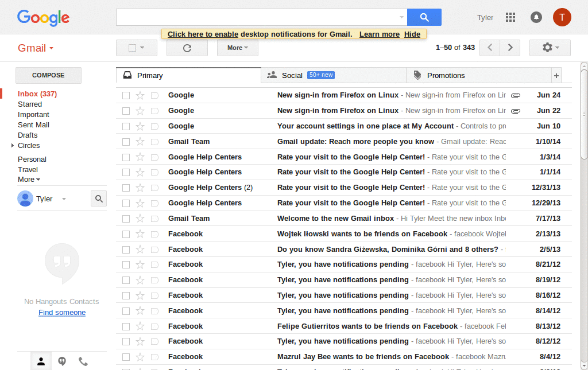Image resolution: width=588 pixels, height=370 pixels.
Task: Star the Wojtek Iłowski friend request email
Action: (140, 234)
